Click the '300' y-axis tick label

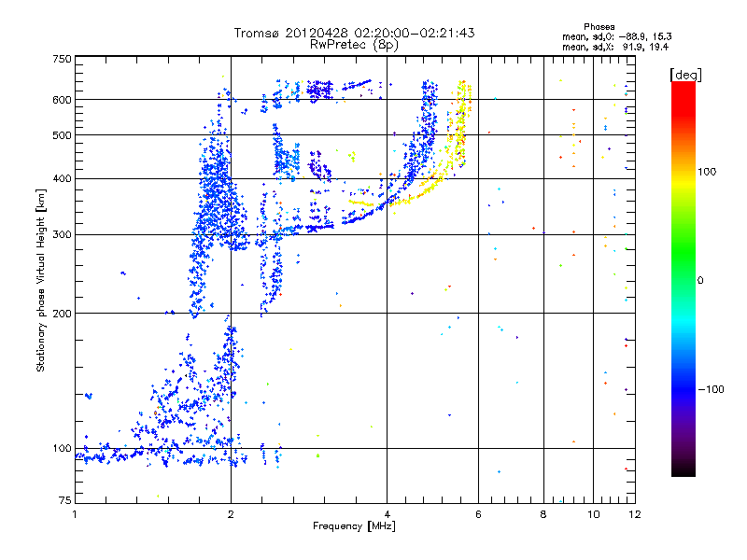(x=62, y=234)
